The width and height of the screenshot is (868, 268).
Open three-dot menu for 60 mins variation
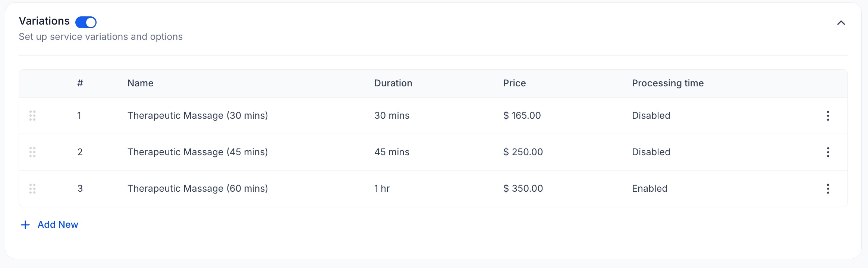click(828, 189)
